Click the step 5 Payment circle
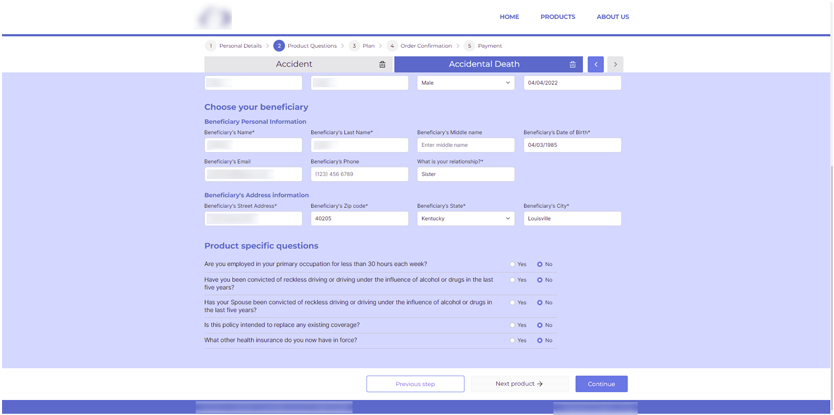This screenshot has width=834, height=415. click(469, 46)
